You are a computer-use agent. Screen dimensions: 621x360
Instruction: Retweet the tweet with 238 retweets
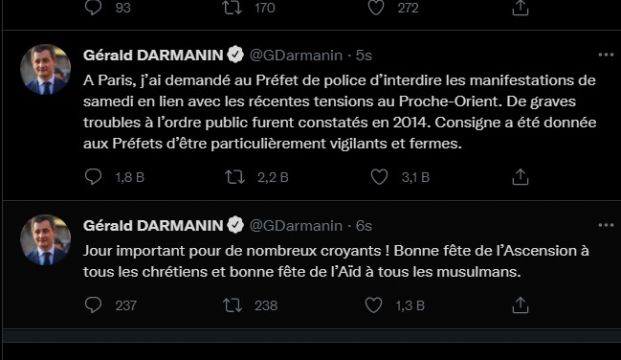[x=232, y=305]
